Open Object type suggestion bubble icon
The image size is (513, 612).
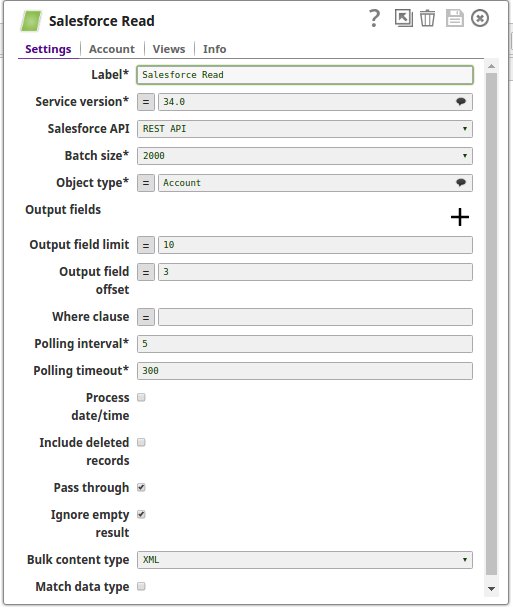[461, 183]
